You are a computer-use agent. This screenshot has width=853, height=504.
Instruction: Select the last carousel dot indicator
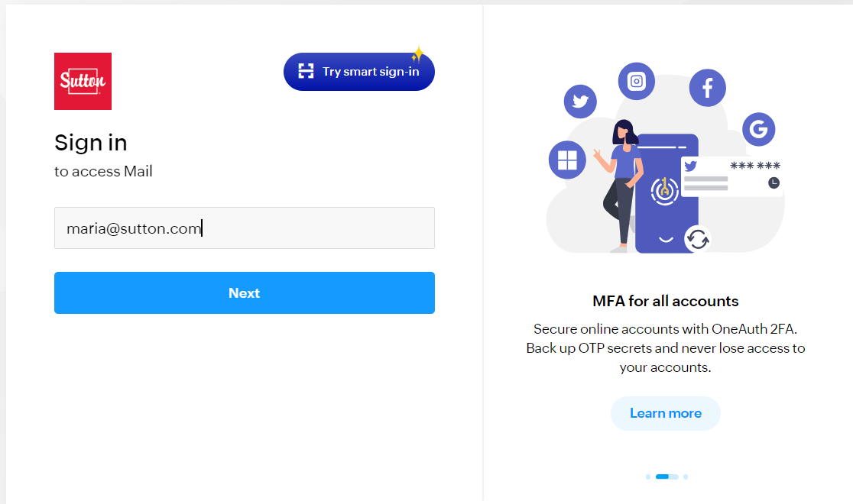(x=686, y=477)
